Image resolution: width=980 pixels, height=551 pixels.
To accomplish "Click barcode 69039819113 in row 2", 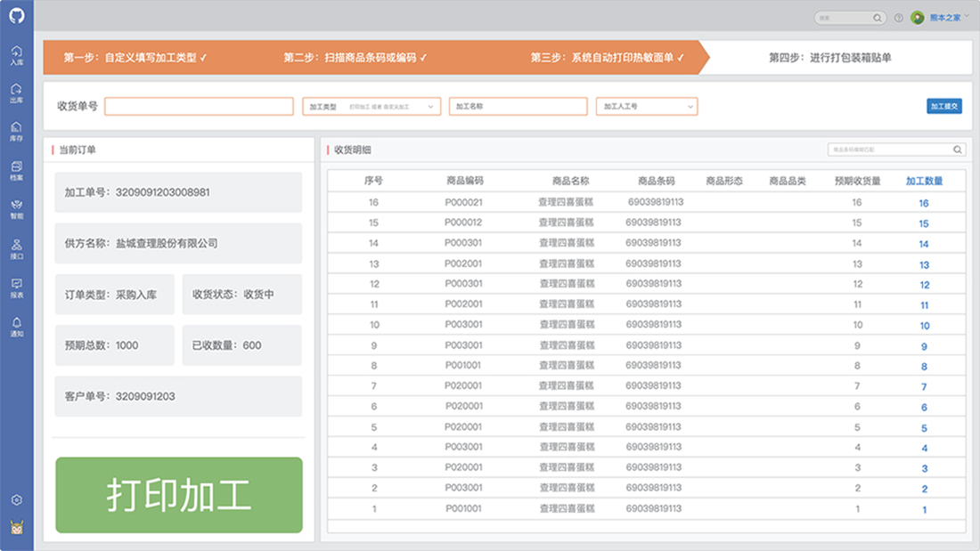I will pos(654,487).
